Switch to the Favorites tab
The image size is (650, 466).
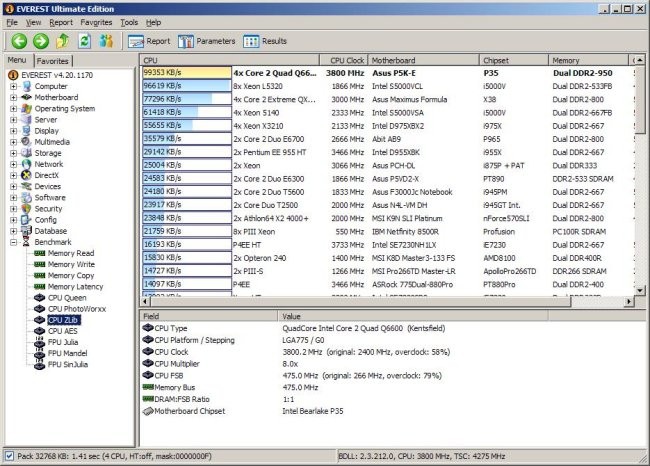(53, 61)
